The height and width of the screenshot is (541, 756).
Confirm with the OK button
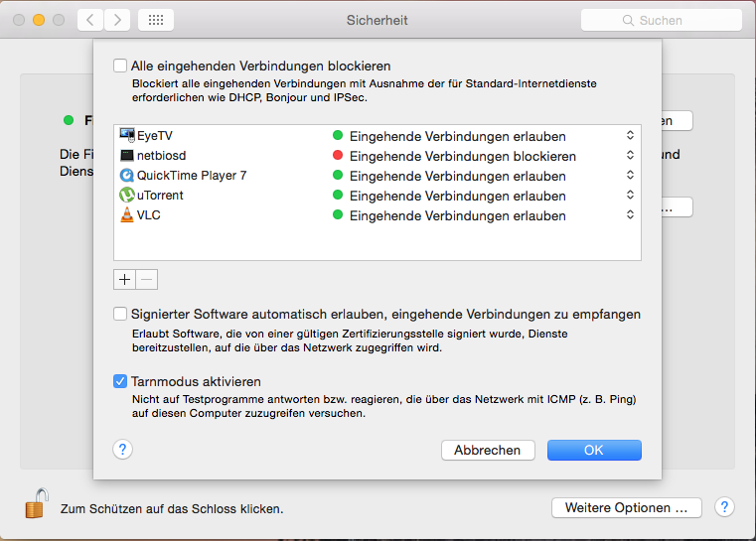594,450
